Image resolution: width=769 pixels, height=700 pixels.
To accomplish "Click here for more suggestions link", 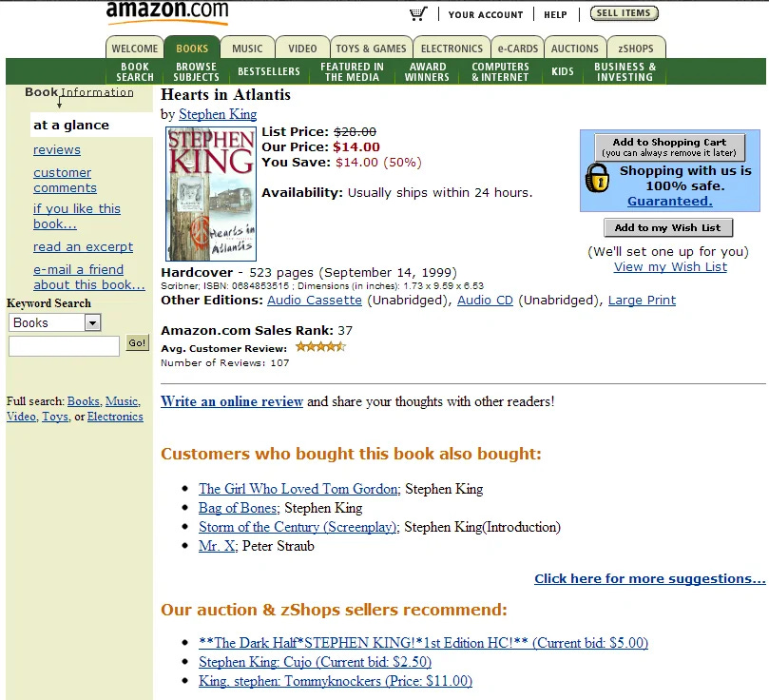I will point(650,579).
